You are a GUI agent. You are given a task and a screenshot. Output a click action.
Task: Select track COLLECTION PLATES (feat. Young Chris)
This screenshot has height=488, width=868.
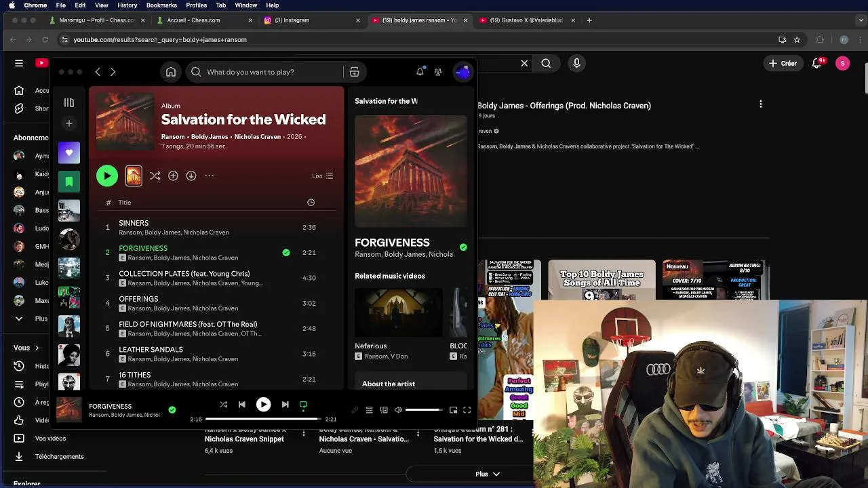coord(217,278)
